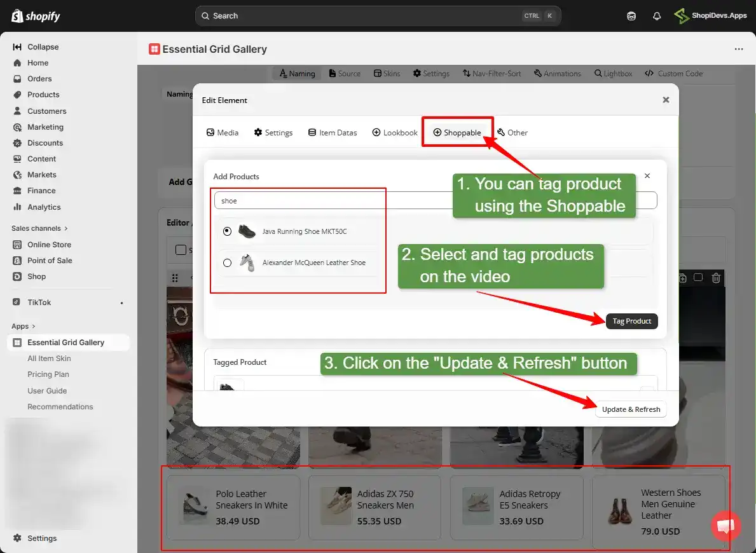
Task: Click the drag handle dots on grid item
Action: [x=175, y=278]
